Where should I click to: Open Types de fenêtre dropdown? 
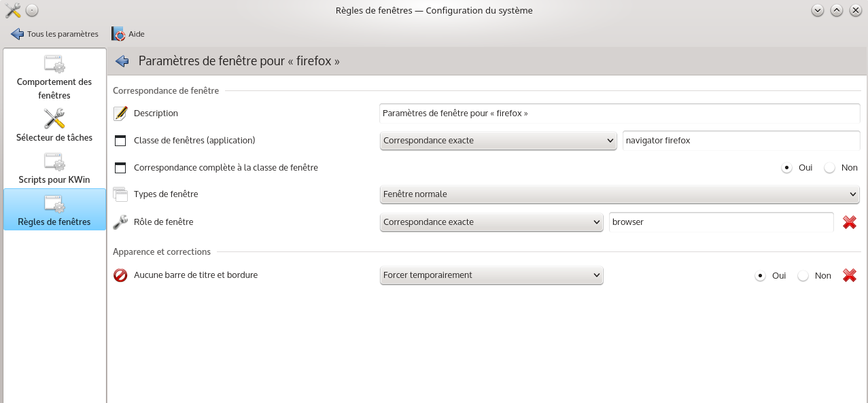tap(620, 194)
